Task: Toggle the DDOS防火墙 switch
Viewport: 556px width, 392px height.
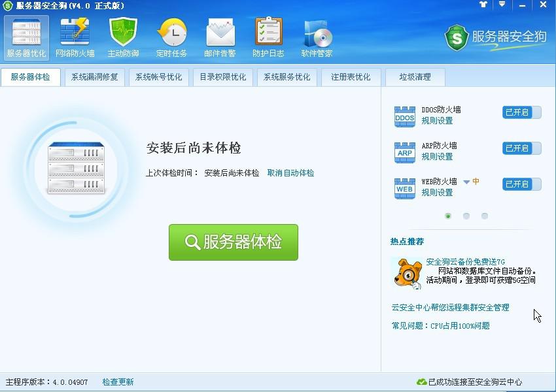Action: 521,112
